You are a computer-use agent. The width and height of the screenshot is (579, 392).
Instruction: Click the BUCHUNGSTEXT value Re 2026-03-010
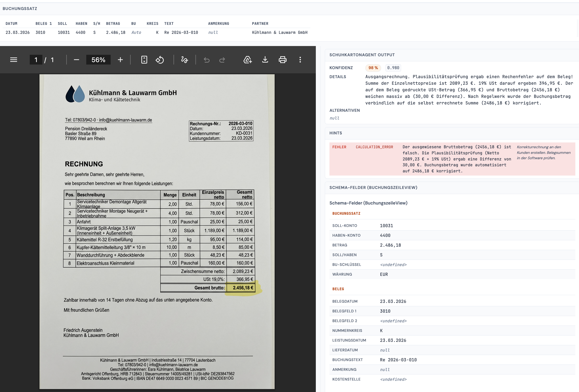[x=398, y=360]
